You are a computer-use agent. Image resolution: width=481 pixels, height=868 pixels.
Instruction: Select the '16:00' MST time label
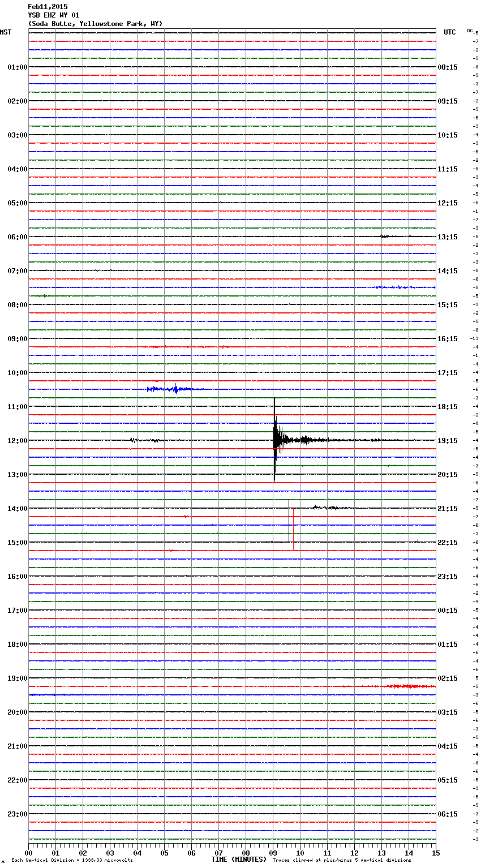click(x=17, y=577)
